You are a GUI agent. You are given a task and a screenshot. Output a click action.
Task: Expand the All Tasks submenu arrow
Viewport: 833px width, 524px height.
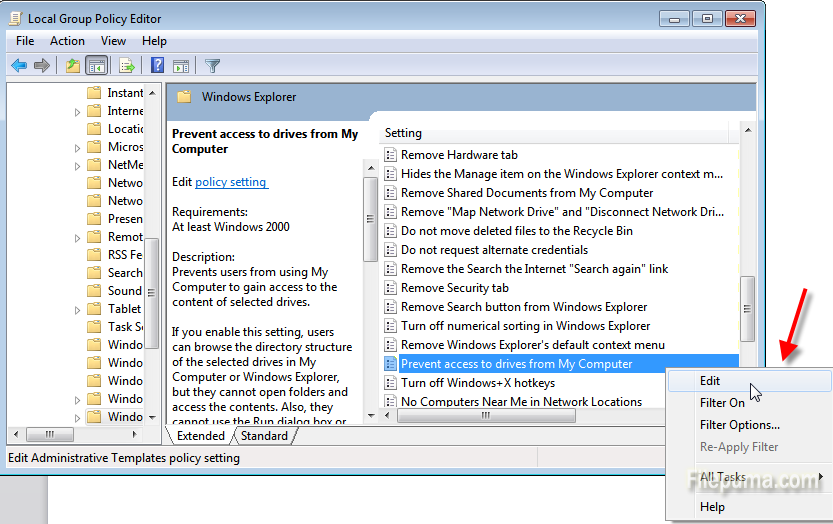click(821, 477)
